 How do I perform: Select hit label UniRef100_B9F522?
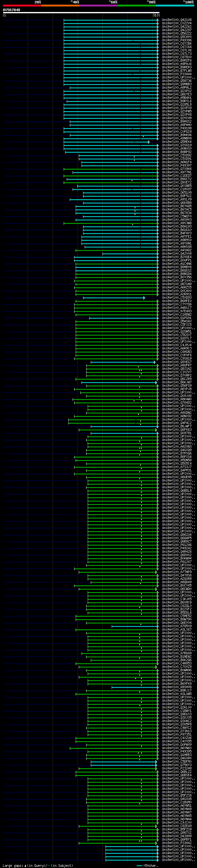[177, 196]
